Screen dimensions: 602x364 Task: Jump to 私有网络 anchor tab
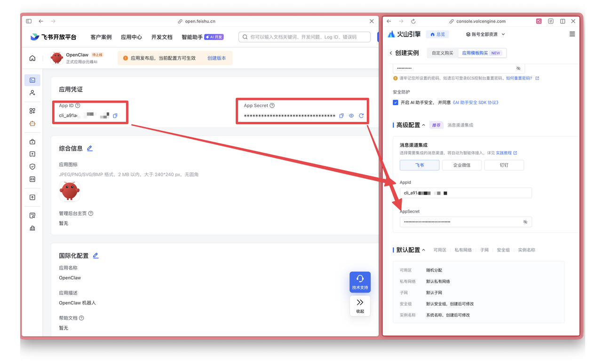coord(463,250)
